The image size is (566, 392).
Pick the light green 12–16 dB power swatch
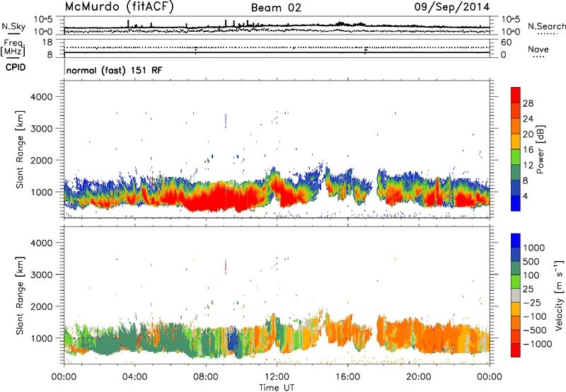pyautogui.click(x=516, y=157)
